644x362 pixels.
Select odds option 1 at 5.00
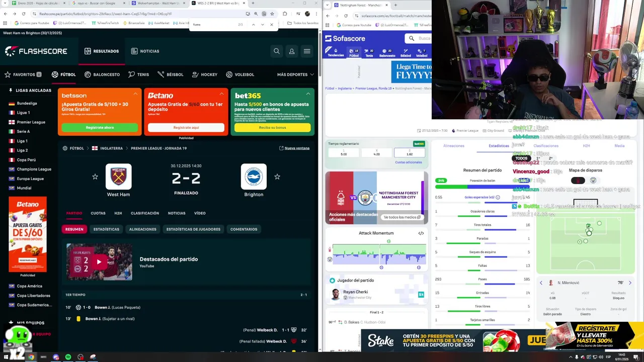[344, 152]
